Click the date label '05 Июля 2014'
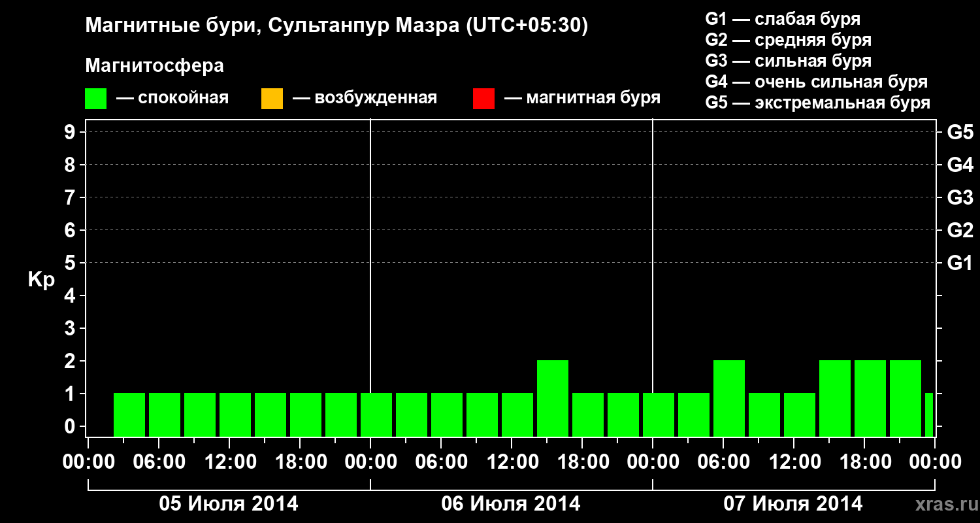 tap(229, 504)
